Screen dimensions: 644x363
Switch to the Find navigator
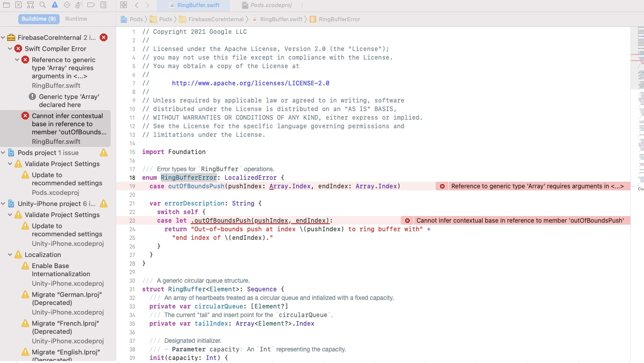coord(42,5)
